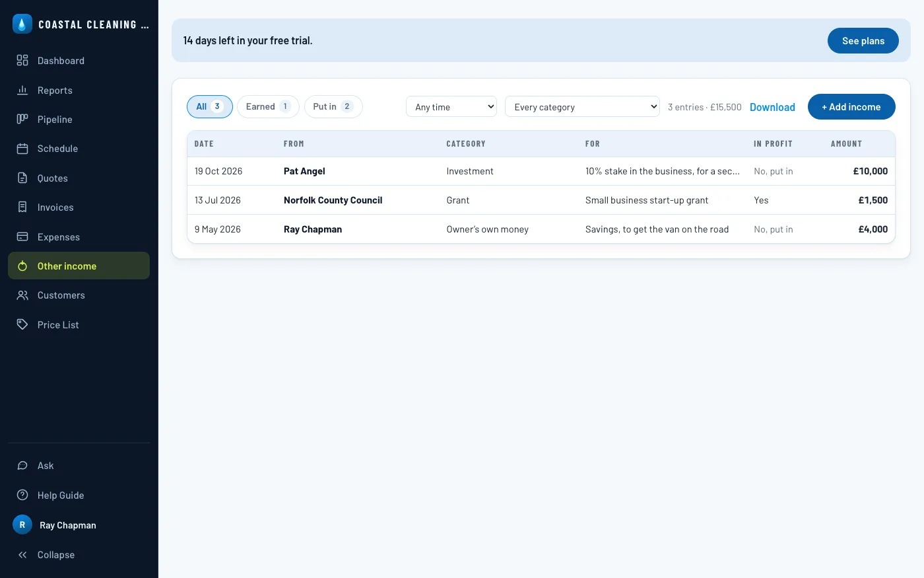Go to Customers in the sidebar

(79, 295)
